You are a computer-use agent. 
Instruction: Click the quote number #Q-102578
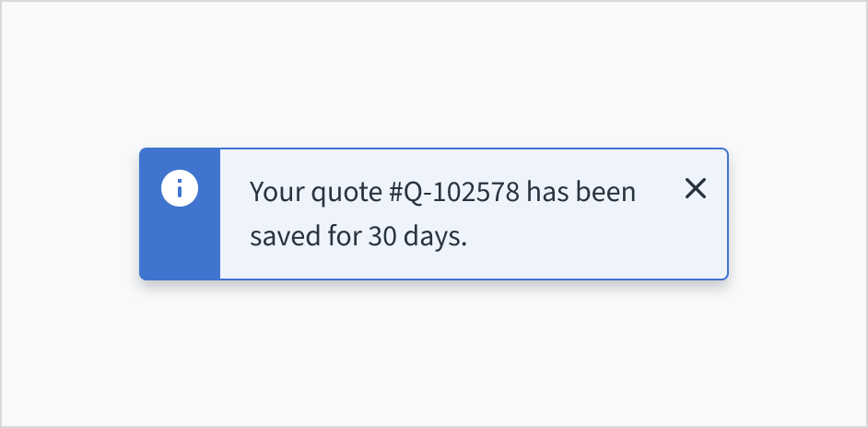tap(455, 193)
